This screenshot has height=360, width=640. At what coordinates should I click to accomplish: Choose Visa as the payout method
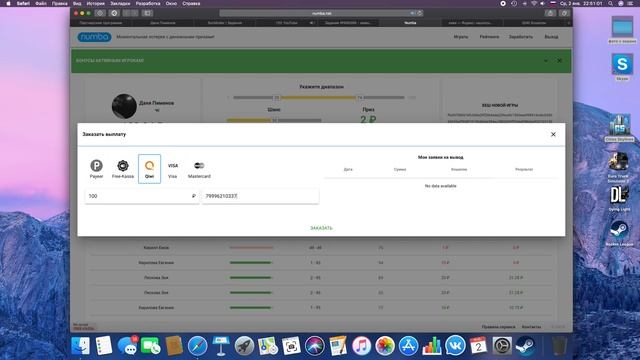(x=173, y=169)
